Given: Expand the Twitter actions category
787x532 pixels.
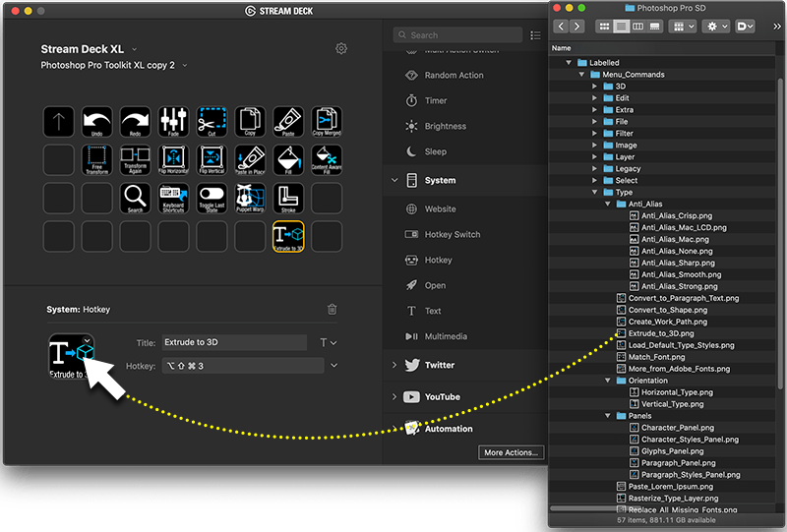Looking at the screenshot, I should [394, 365].
